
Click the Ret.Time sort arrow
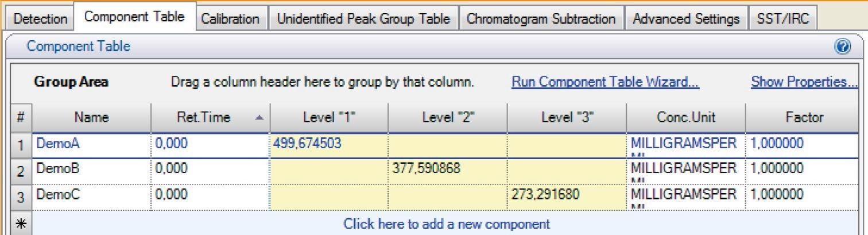coord(259,118)
